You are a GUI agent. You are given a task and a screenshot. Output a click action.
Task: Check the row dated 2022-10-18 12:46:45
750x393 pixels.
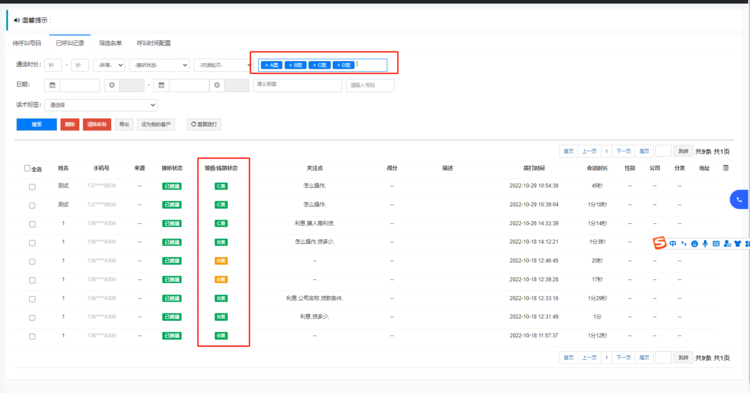pos(32,262)
